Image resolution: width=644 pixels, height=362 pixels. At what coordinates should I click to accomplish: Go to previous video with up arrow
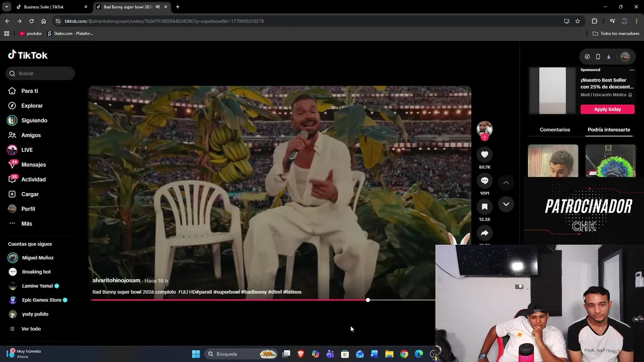pyautogui.click(x=506, y=183)
